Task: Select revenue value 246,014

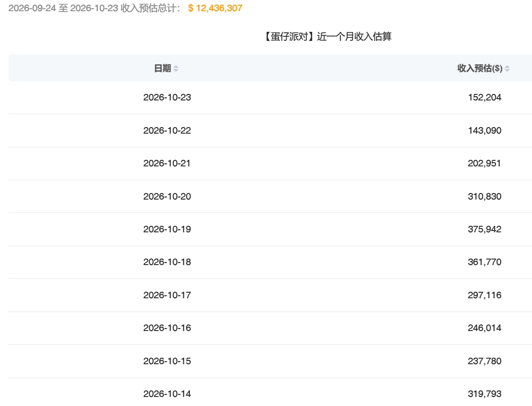Action: (485, 328)
